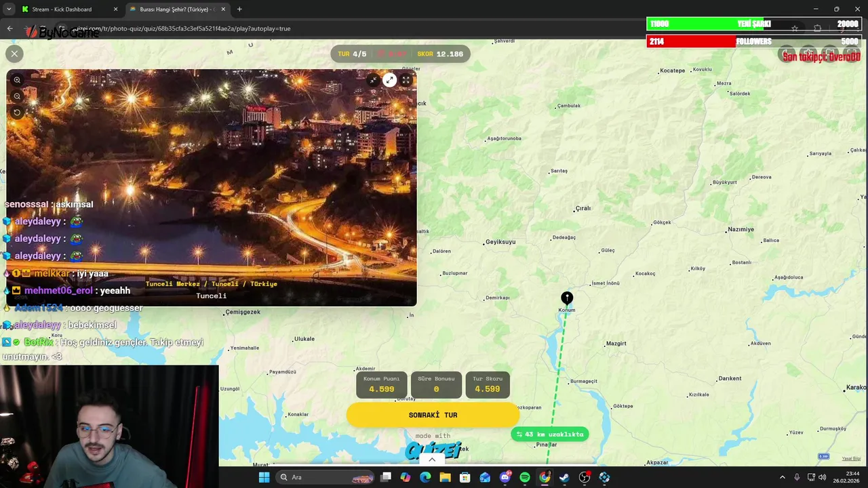868x488 pixels.
Task: Click the Çemişgezek label on the map
Action: (x=243, y=312)
